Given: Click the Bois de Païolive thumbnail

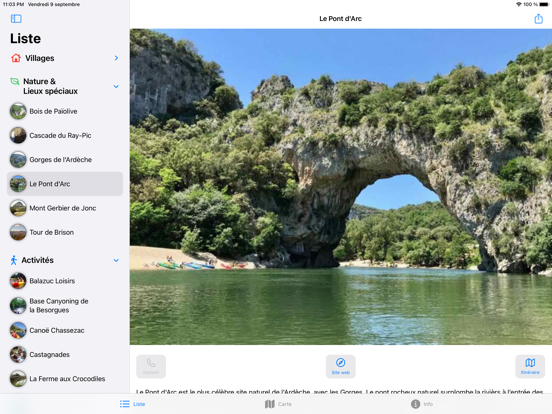Looking at the screenshot, I should pyautogui.click(x=18, y=111).
